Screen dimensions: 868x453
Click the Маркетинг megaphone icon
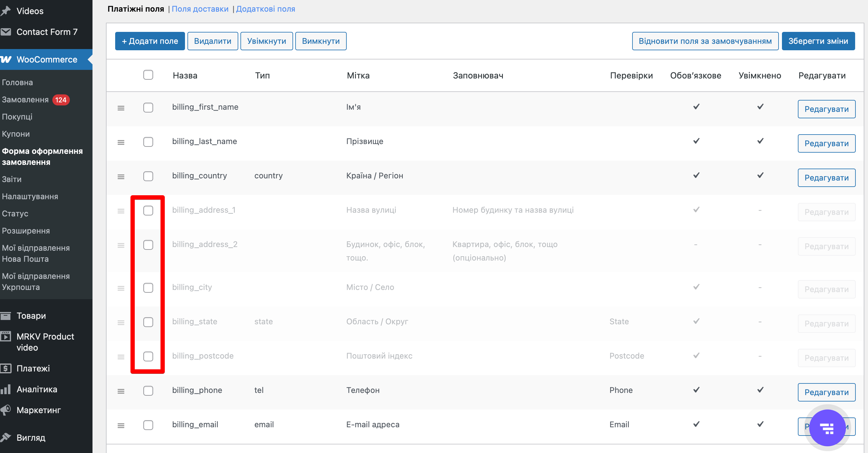[6, 410]
